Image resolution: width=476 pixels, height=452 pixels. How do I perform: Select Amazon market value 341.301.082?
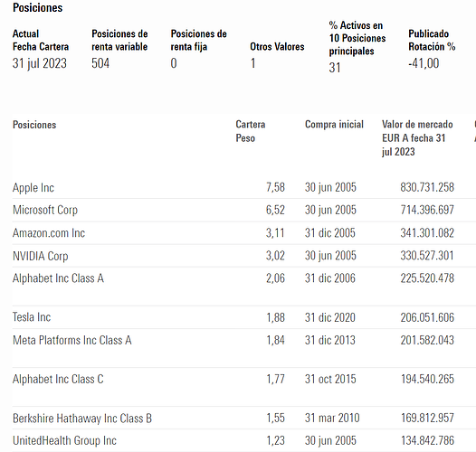point(427,233)
